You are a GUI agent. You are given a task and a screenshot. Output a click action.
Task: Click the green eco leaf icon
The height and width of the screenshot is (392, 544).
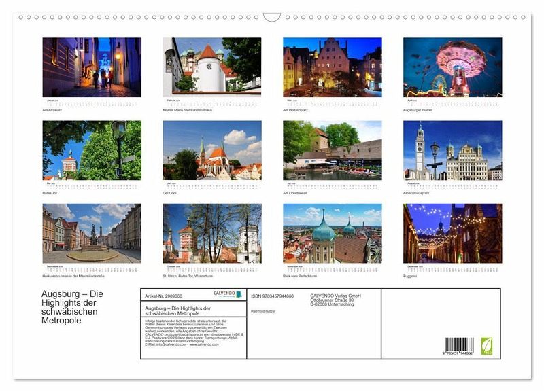click(x=486, y=346)
